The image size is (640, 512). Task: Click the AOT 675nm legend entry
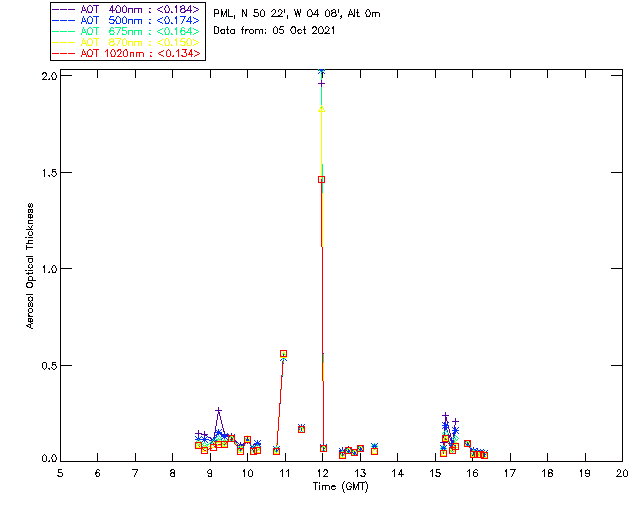pos(126,31)
